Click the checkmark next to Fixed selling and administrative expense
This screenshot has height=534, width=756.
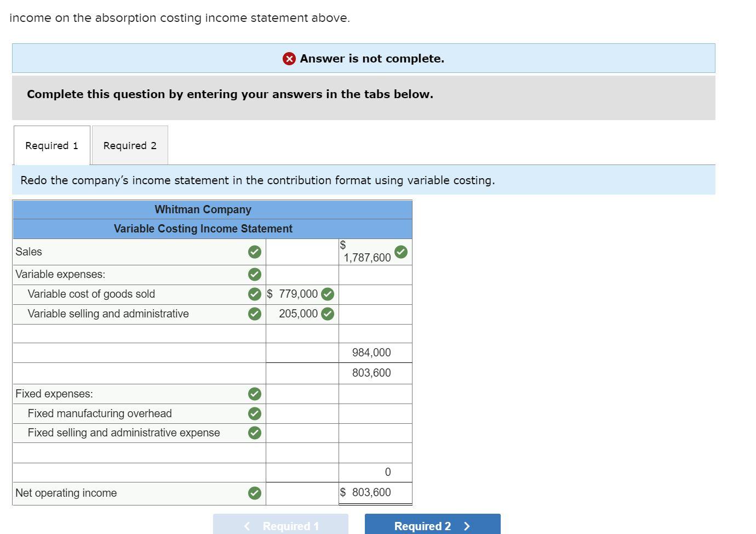254,433
